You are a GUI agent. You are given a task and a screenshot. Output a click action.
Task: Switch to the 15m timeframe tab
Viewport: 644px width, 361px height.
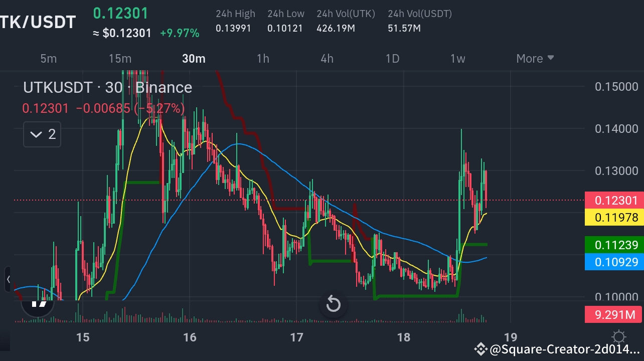point(119,59)
